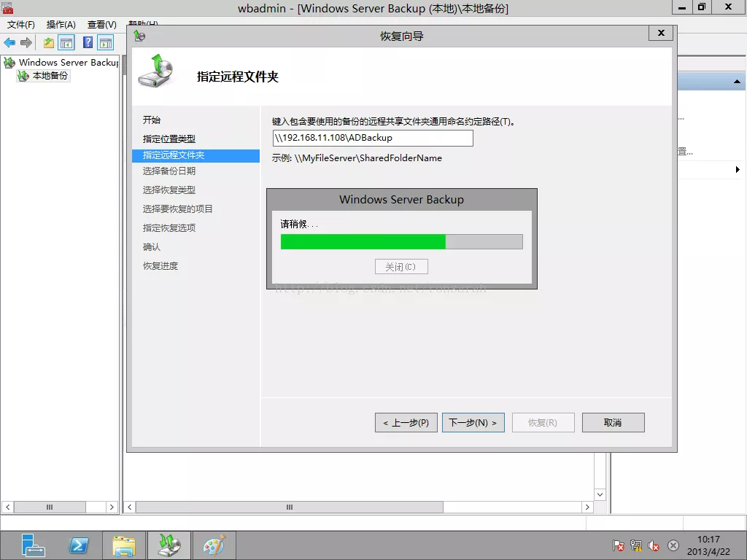The height and width of the screenshot is (560, 747).
Task: Click the Up one level folder icon
Action: pyautogui.click(x=49, y=43)
